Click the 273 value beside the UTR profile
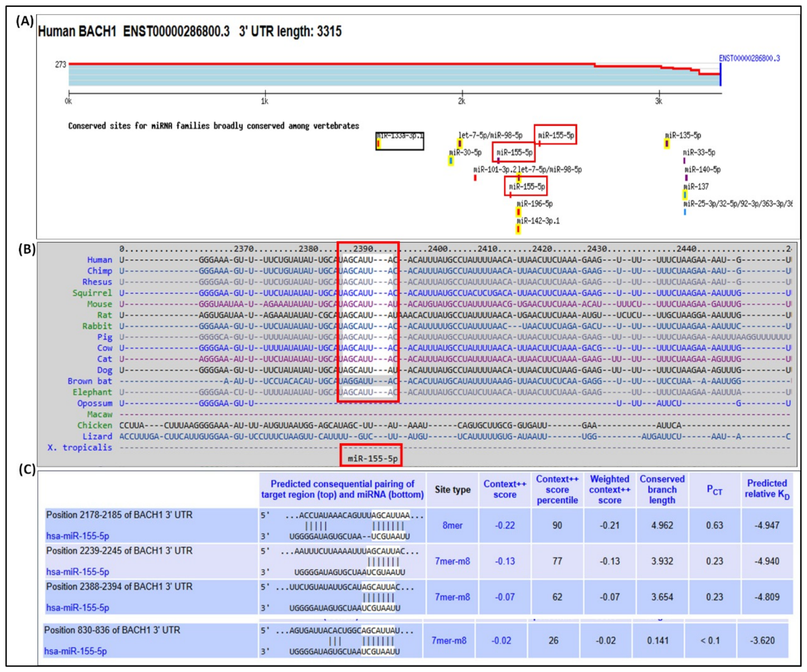 pyautogui.click(x=61, y=65)
